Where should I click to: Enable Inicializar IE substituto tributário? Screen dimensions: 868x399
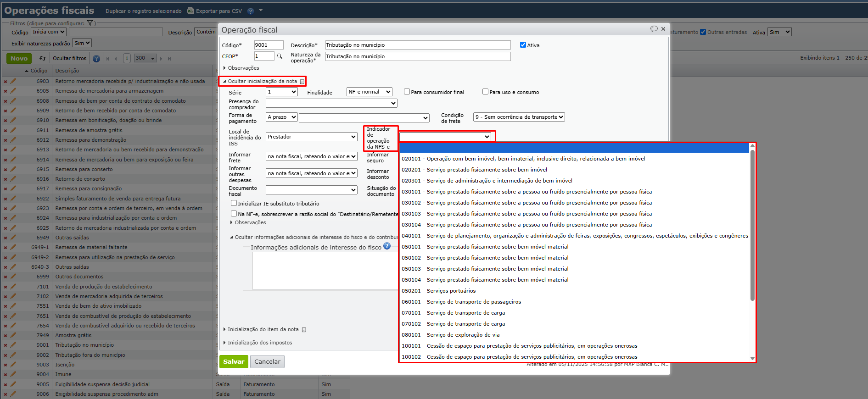(234, 203)
